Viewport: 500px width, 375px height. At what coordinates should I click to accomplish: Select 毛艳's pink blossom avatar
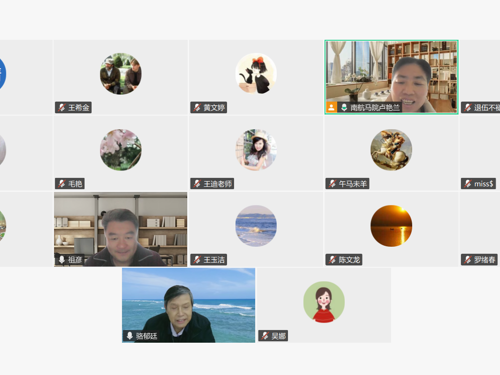tap(121, 150)
